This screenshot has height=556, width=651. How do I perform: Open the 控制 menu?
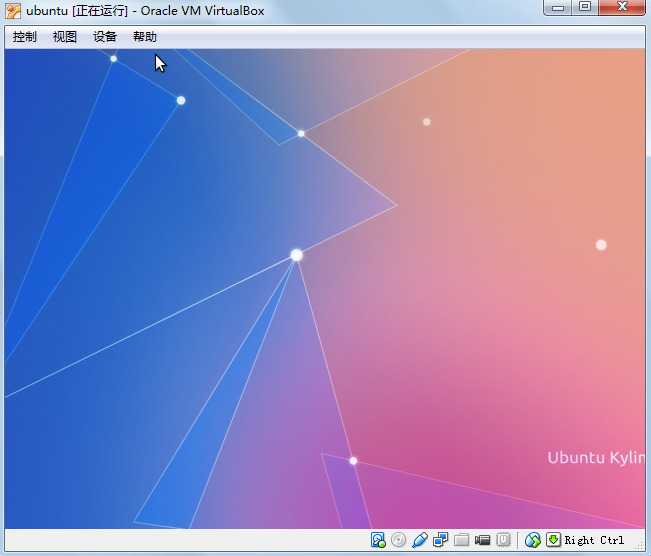[24, 37]
